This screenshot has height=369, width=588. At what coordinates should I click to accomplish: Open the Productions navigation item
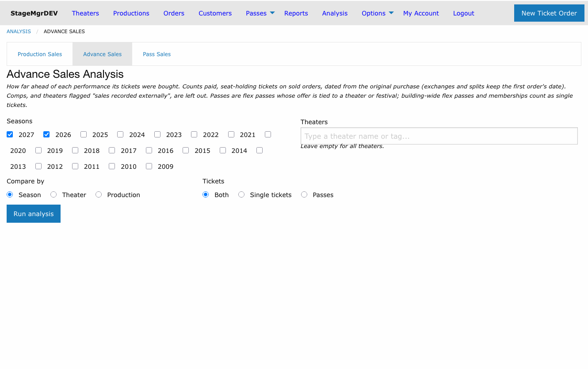(x=131, y=13)
